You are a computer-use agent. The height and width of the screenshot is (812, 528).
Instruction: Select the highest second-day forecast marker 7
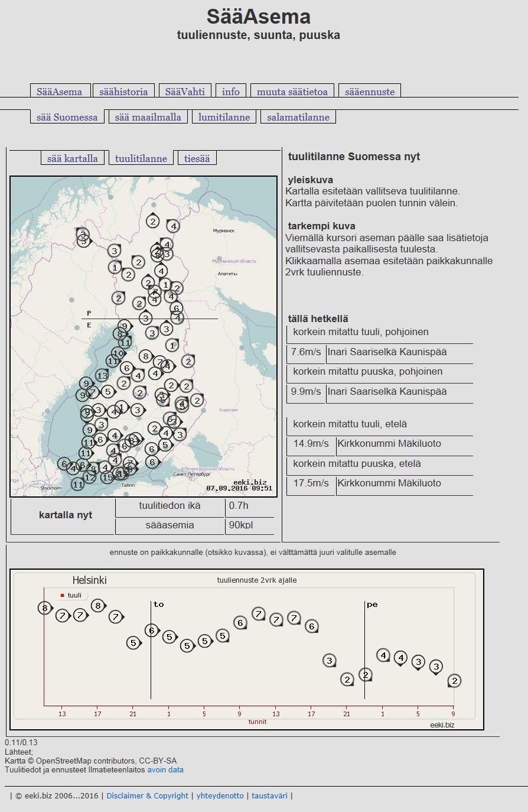258,614
